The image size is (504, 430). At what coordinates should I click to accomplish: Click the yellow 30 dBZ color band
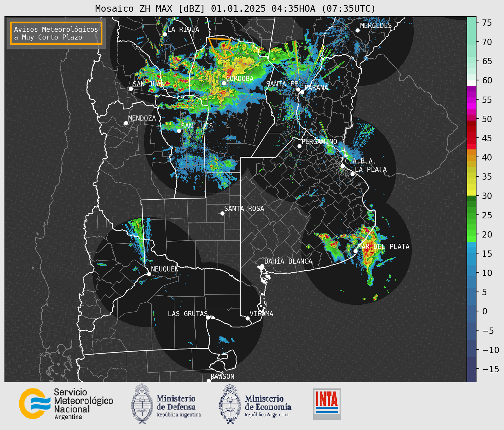[471, 193]
